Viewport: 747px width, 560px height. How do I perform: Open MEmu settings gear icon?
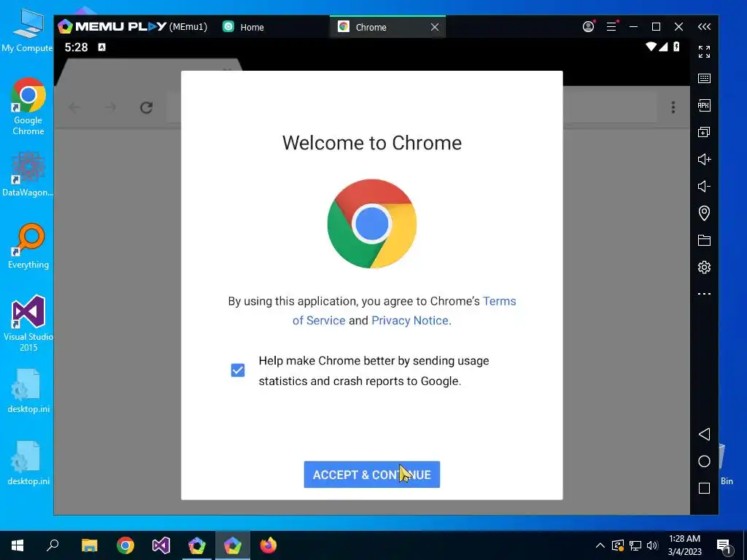704,267
